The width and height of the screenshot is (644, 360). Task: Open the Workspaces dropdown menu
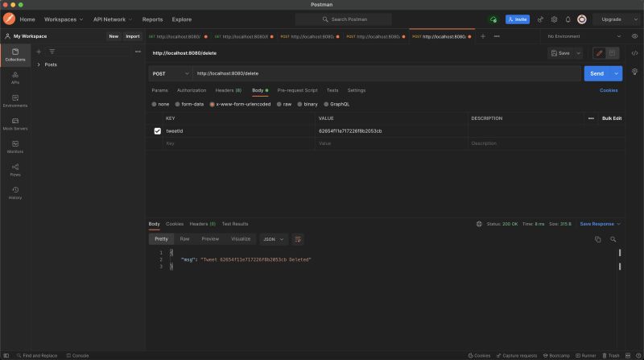(64, 19)
